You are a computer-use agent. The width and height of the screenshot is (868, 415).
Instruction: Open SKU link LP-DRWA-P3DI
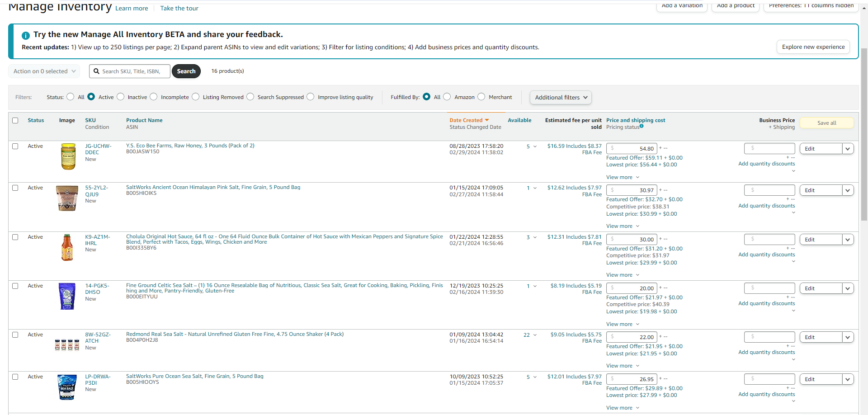tap(98, 380)
